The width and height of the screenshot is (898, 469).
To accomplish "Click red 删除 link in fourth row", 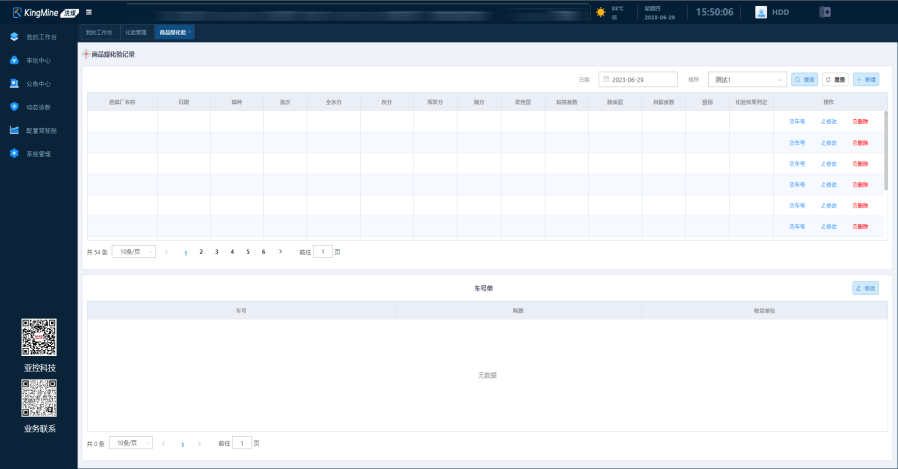I will click(x=860, y=184).
